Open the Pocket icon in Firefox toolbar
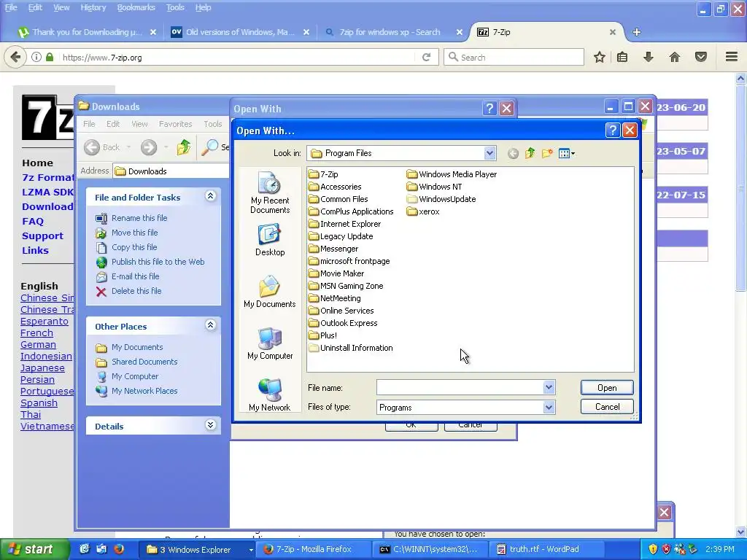Screen dimensions: 747x560 tap(701, 57)
